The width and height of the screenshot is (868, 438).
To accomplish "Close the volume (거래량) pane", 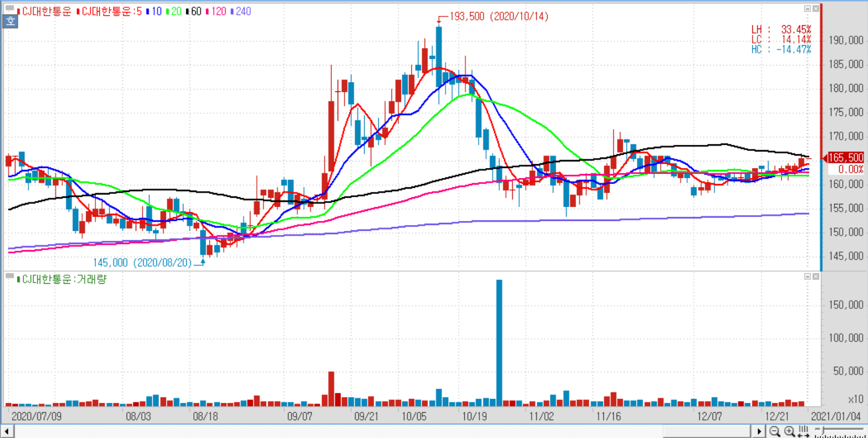I will click(x=815, y=275).
